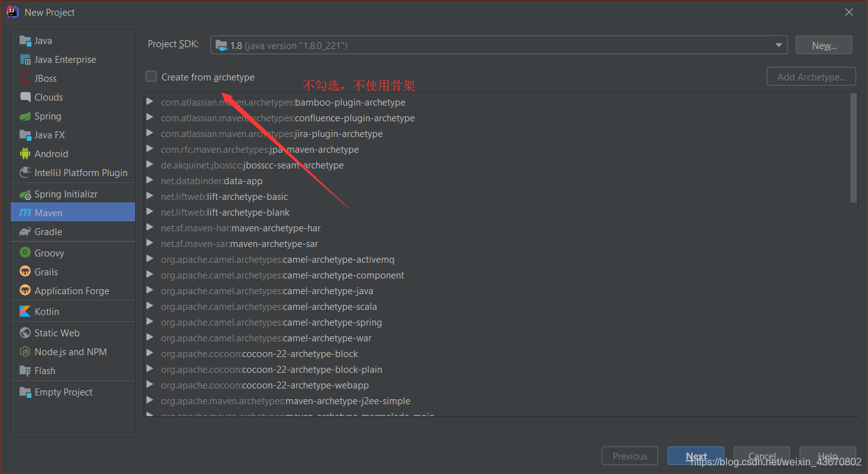This screenshot has height=474, width=868.
Task: Expand jira-plugin-archetype entry
Action: (150, 133)
